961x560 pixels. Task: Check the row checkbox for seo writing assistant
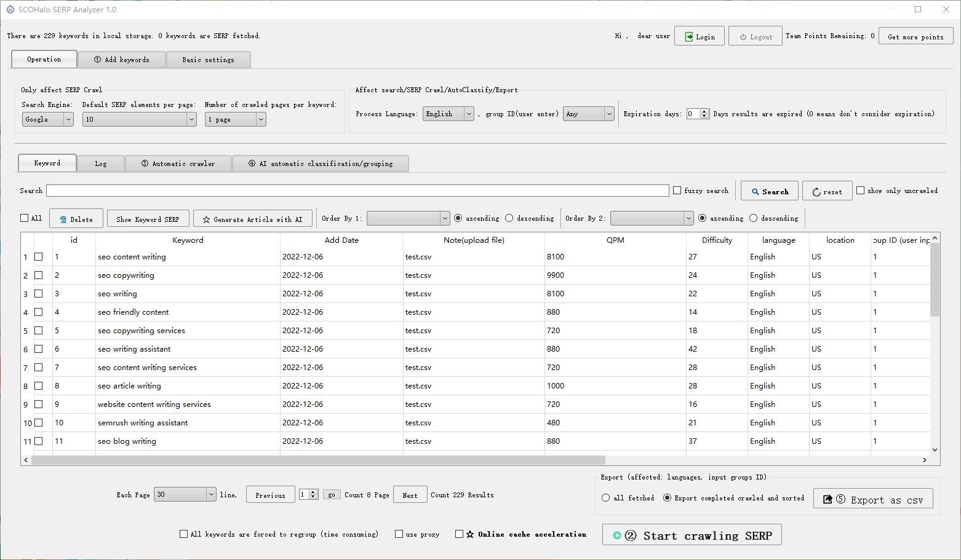(x=39, y=349)
